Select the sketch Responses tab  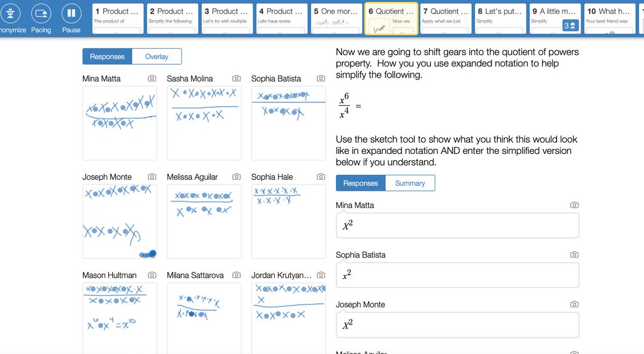click(107, 56)
